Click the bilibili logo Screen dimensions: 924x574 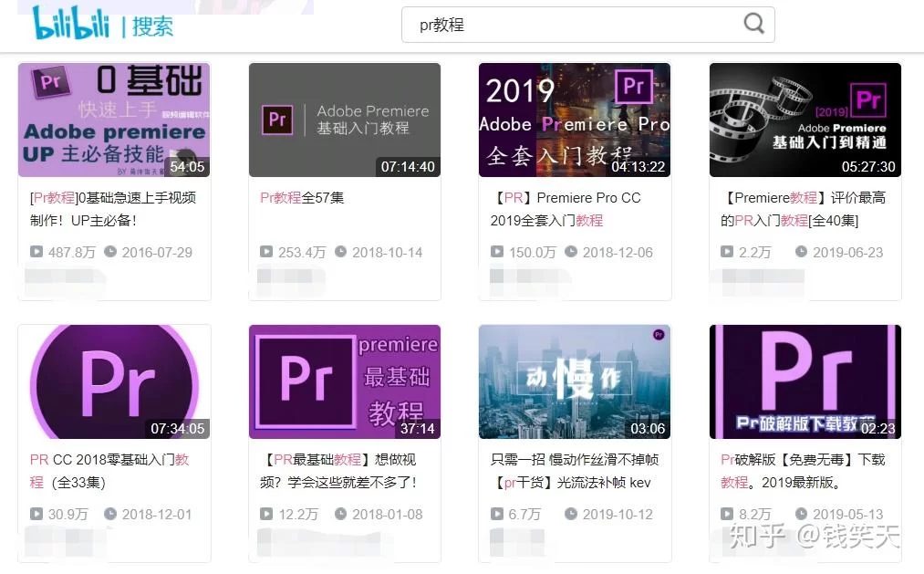tap(71, 25)
